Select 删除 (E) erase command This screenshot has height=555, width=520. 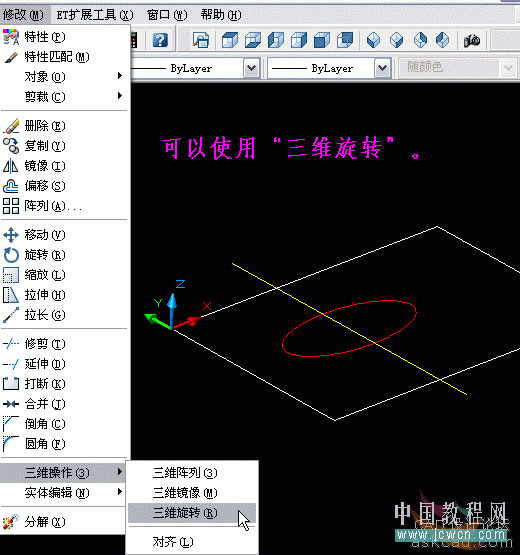tap(65, 126)
